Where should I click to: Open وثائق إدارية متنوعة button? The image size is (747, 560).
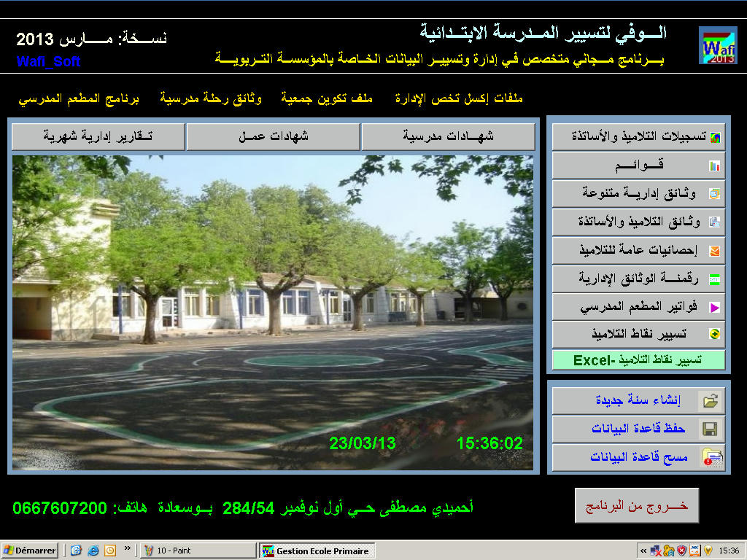point(638,193)
